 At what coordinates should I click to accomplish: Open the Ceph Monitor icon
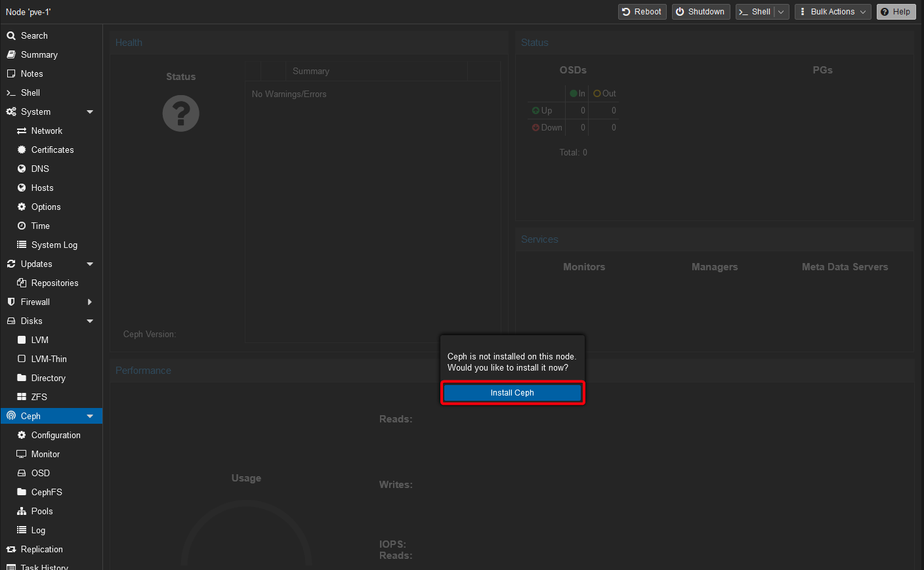(x=22, y=454)
